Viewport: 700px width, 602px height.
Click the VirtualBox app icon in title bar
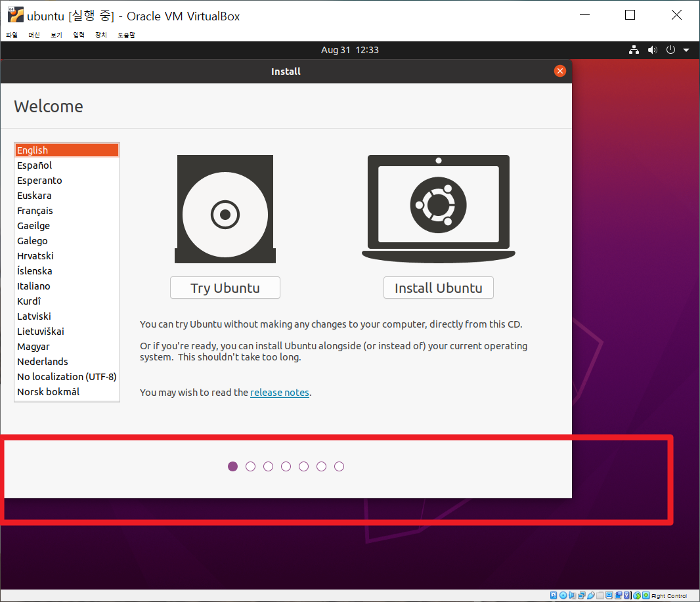15,14
